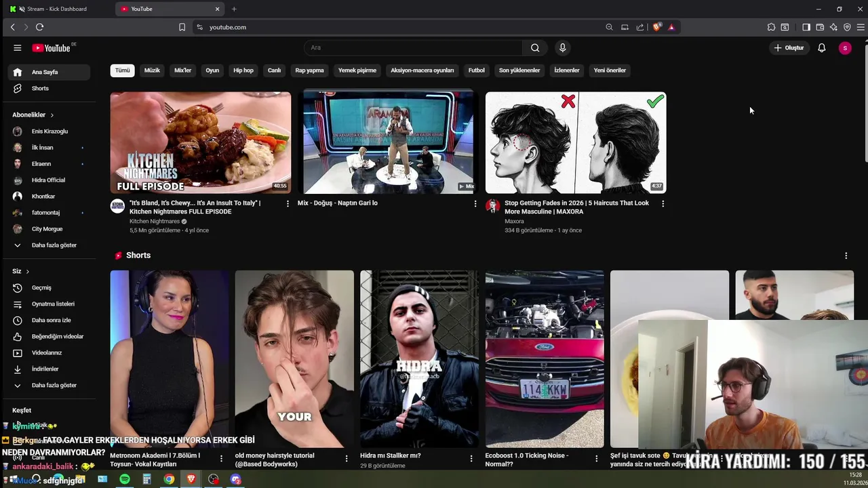Screen dimensions: 868x488
Task: Play the Stop Getting Fades haircut thumbnail
Action: pyautogui.click(x=576, y=143)
